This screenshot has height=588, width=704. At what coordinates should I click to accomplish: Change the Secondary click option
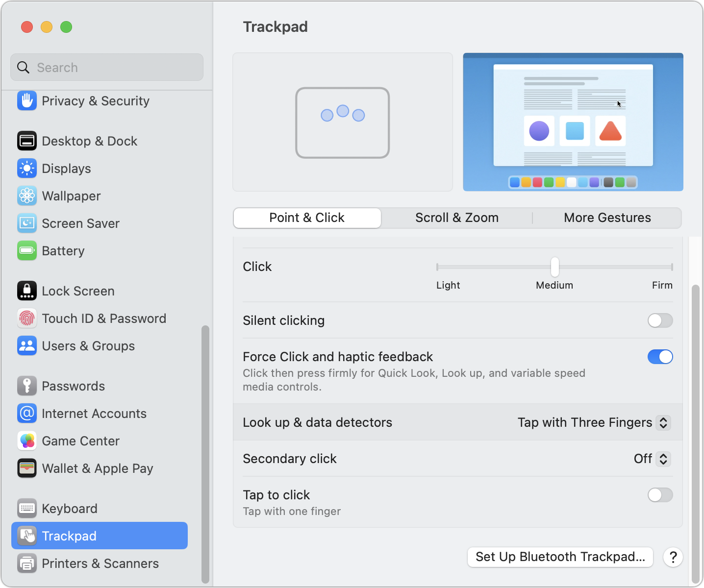tap(651, 459)
